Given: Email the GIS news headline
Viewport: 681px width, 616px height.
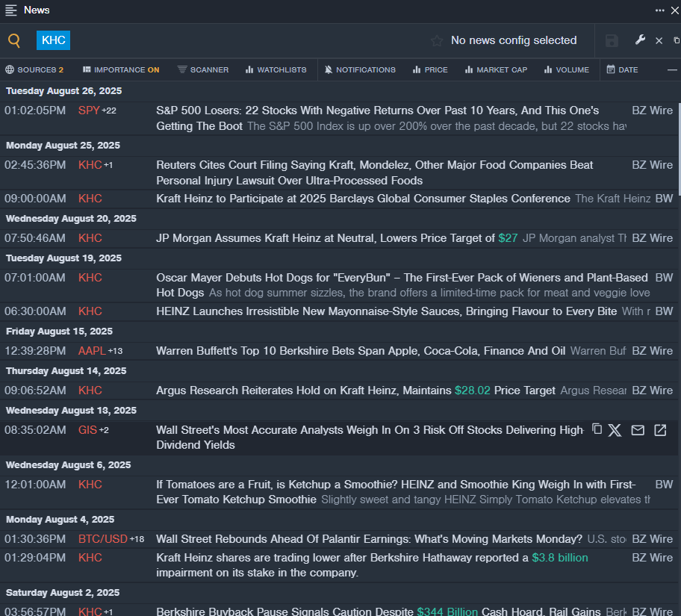Looking at the screenshot, I should 638,430.
